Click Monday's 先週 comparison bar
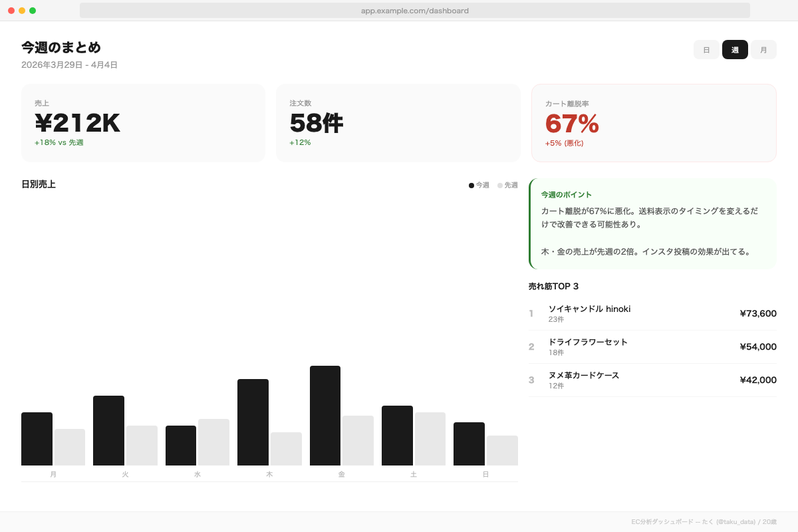Image resolution: width=798 pixels, height=532 pixels. [70, 448]
